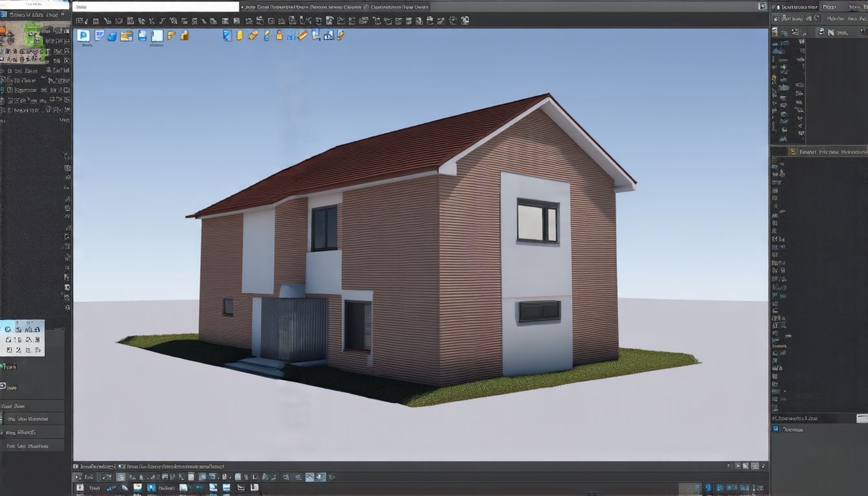The height and width of the screenshot is (496, 868).
Task: Click the orange padlock-shaped toolbar icon
Action: point(279,35)
